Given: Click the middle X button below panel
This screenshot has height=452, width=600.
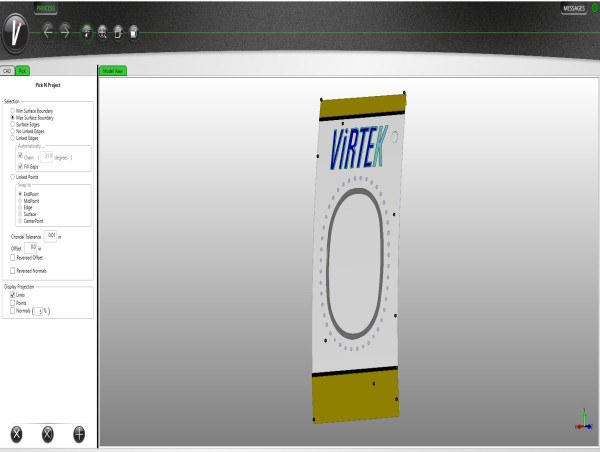Looking at the screenshot, I should pos(47,434).
